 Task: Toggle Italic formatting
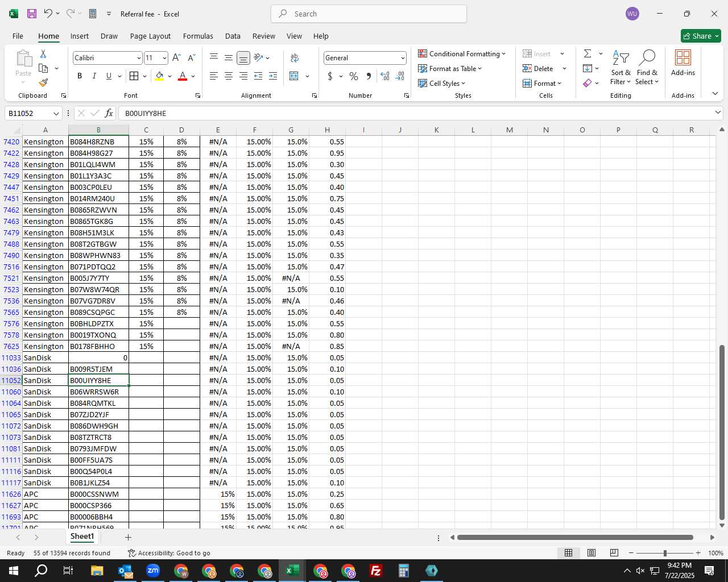pyautogui.click(x=94, y=76)
